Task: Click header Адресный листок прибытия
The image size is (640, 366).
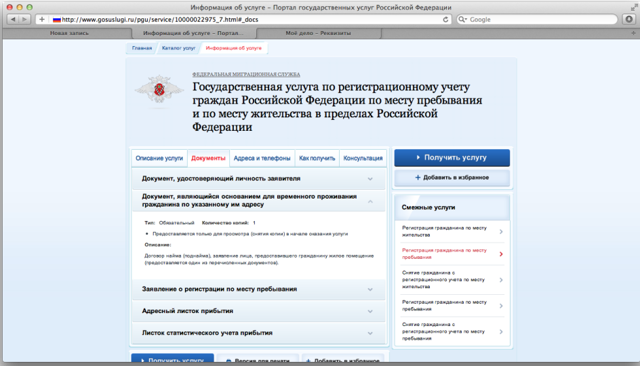Action: (x=187, y=311)
